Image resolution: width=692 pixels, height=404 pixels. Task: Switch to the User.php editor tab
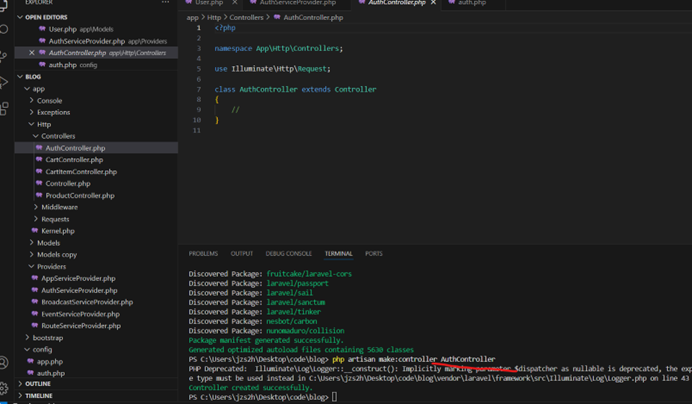209,3
